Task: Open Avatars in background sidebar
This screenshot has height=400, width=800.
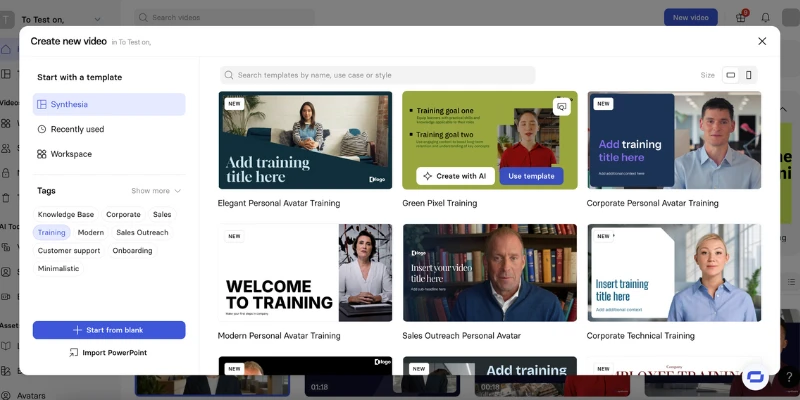Action: 31,395
